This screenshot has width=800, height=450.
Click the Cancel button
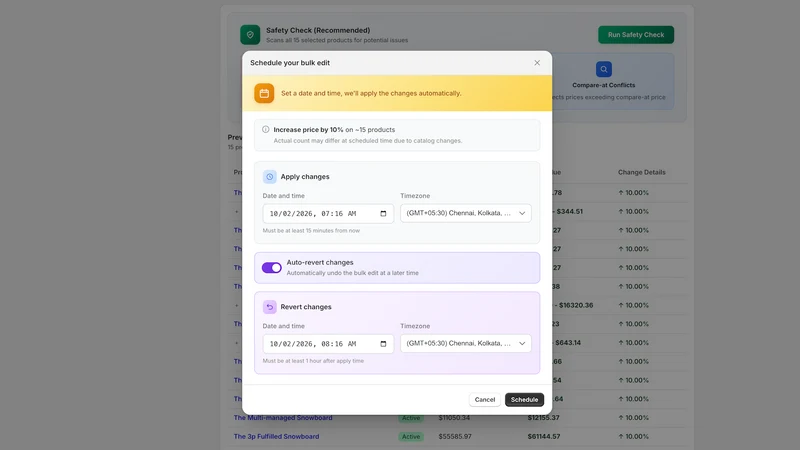485,399
